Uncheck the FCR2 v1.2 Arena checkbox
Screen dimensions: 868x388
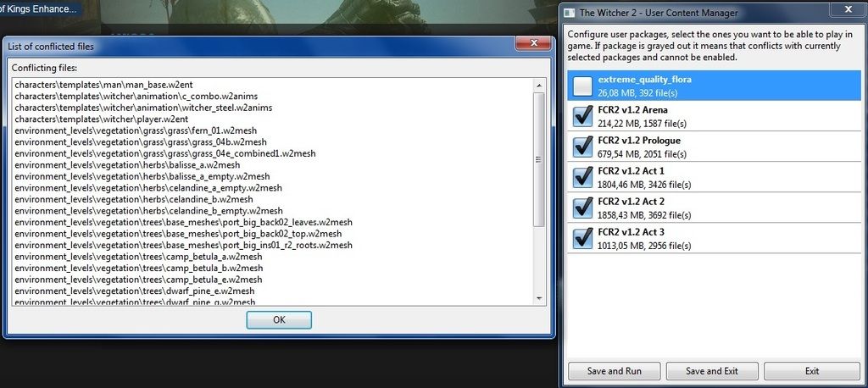pos(582,116)
